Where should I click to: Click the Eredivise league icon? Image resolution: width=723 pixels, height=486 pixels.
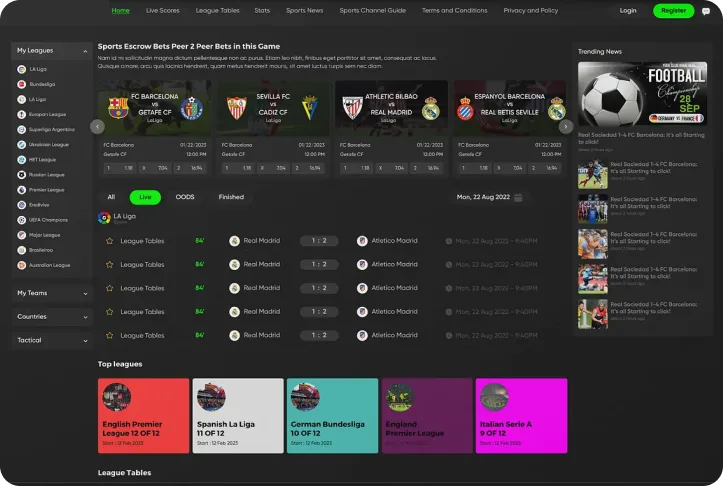coord(21,205)
